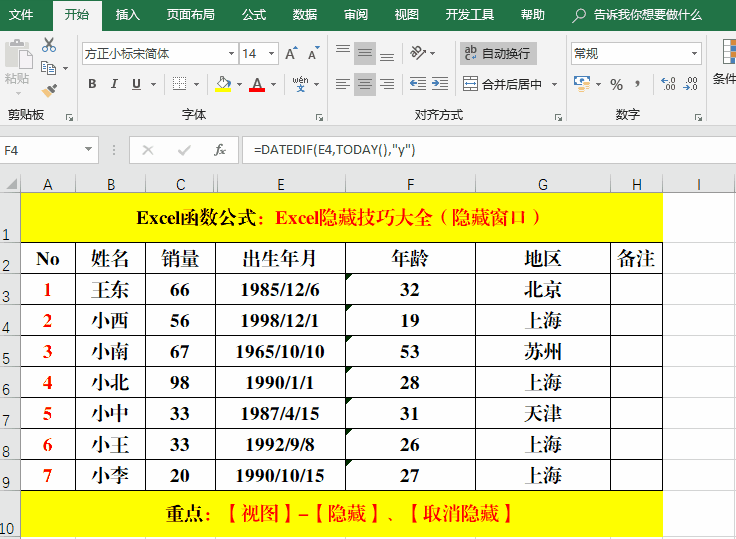
Task: Click the select all corner triangle
Action: point(11,184)
